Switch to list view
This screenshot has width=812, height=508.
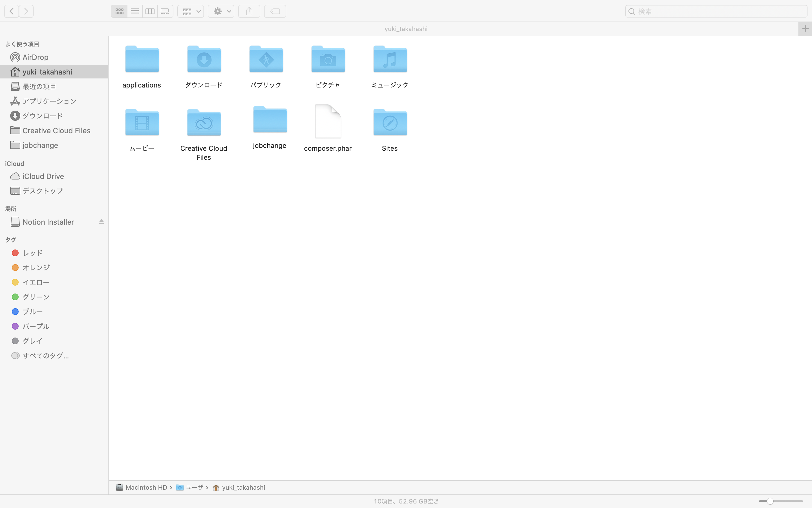[x=134, y=11]
